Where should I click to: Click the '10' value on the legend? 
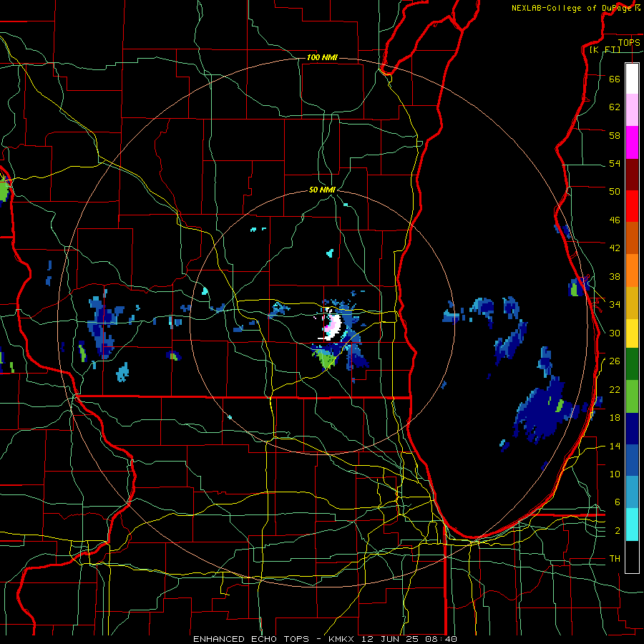coord(615,474)
